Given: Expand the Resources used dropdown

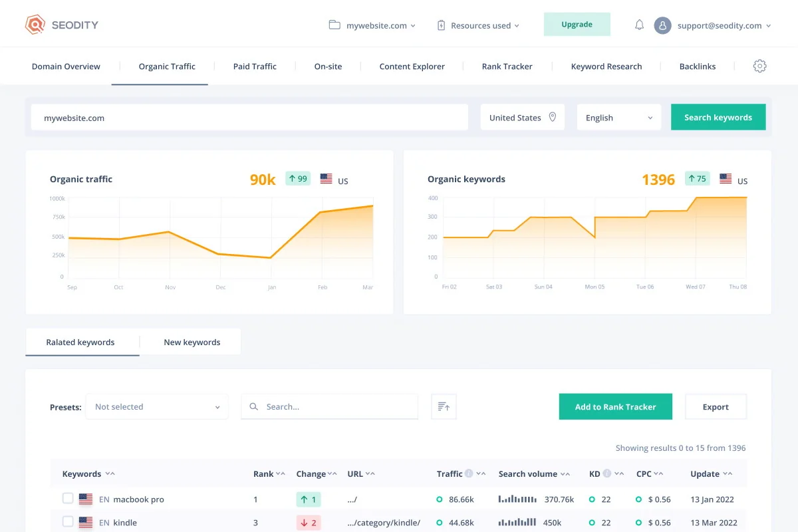Looking at the screenshot, I should 478,25.
